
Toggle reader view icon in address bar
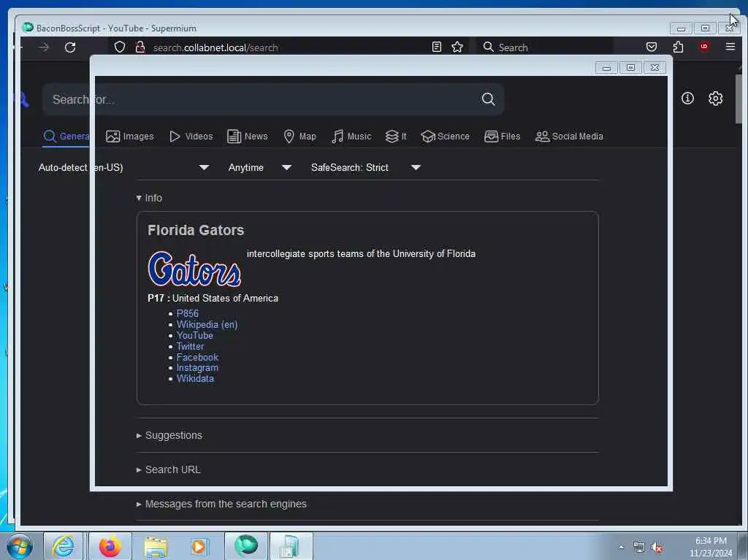click(x=437, y=47)
